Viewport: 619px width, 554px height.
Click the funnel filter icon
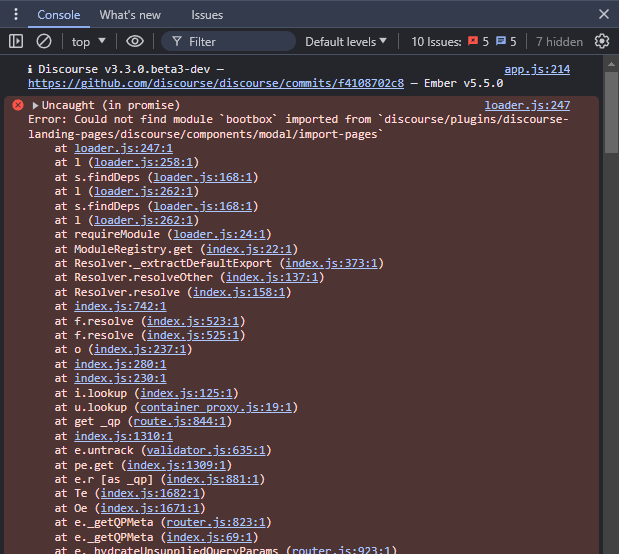(x=177, y=41)
